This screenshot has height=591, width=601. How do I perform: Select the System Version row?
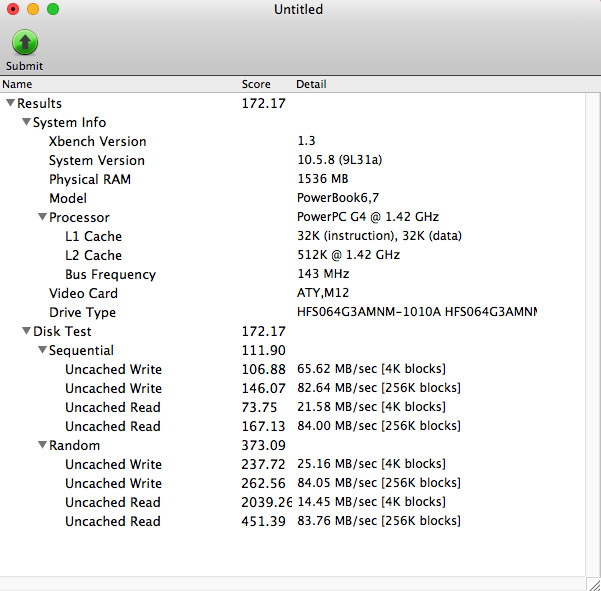pyautogui.click(x=292, y=160)
